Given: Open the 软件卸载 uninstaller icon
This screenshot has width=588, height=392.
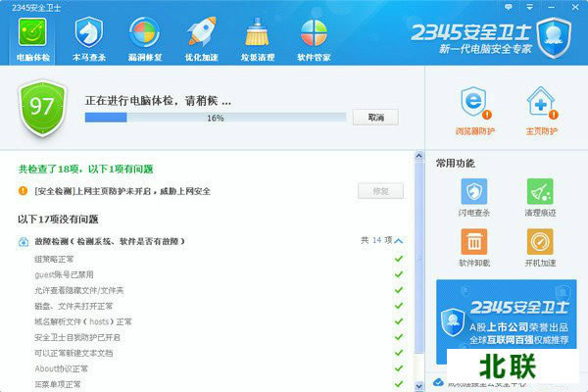Looking at the screenshot, I should (474, 246).
